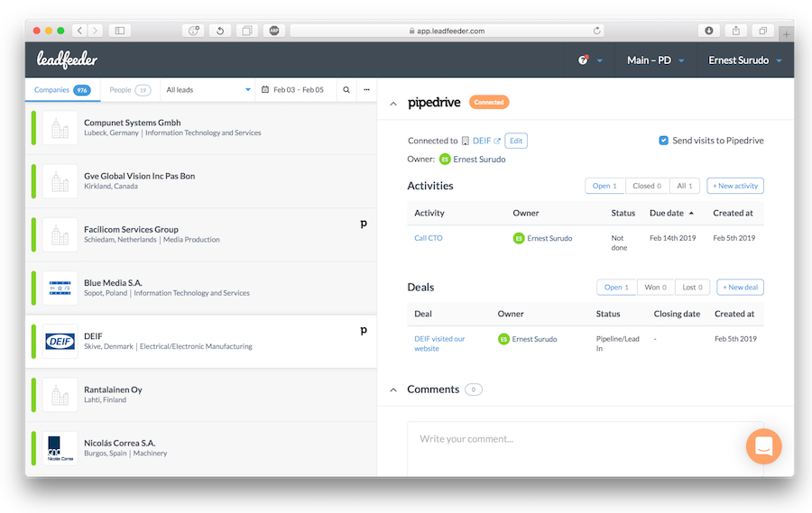The height and width of the screenshot is (513, 812).
Task: Click the Connected status badge
Action: coord(489,103)
